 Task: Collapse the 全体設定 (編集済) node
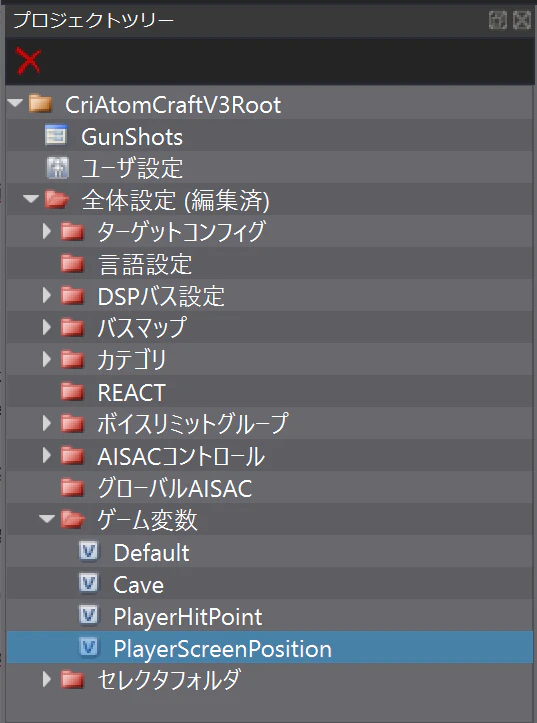(x=31, y=199)
